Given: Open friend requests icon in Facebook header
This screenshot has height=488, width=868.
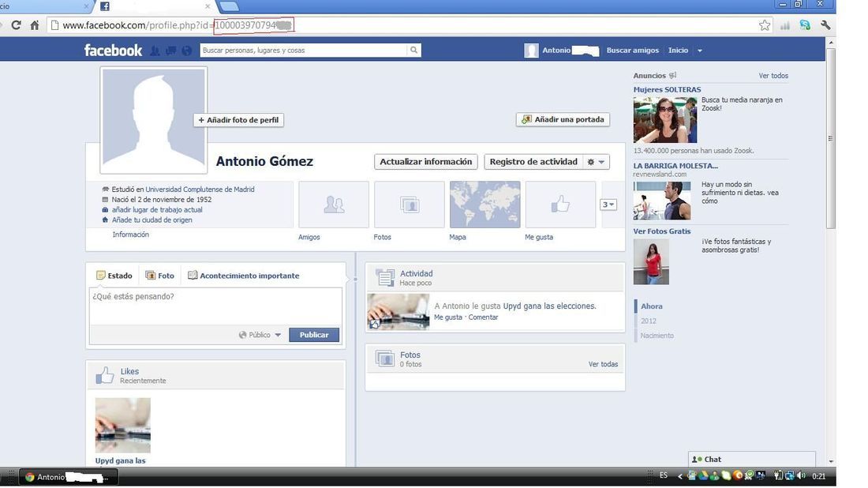Looking at the screenshot, I should tap(155, 51).
